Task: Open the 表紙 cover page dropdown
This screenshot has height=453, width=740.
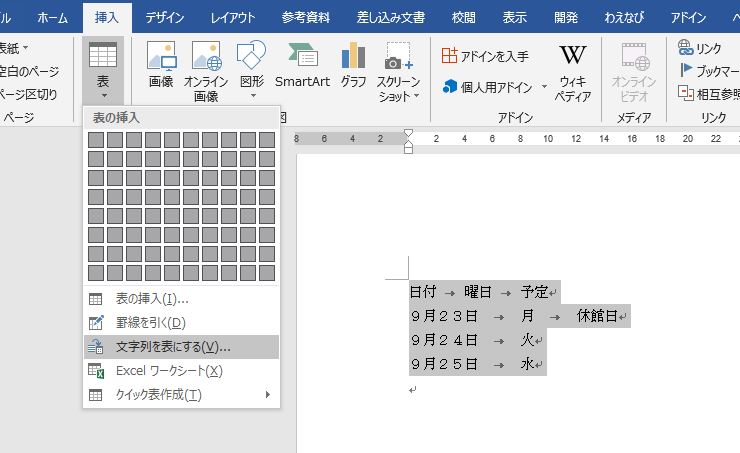Action: point(14,48)
